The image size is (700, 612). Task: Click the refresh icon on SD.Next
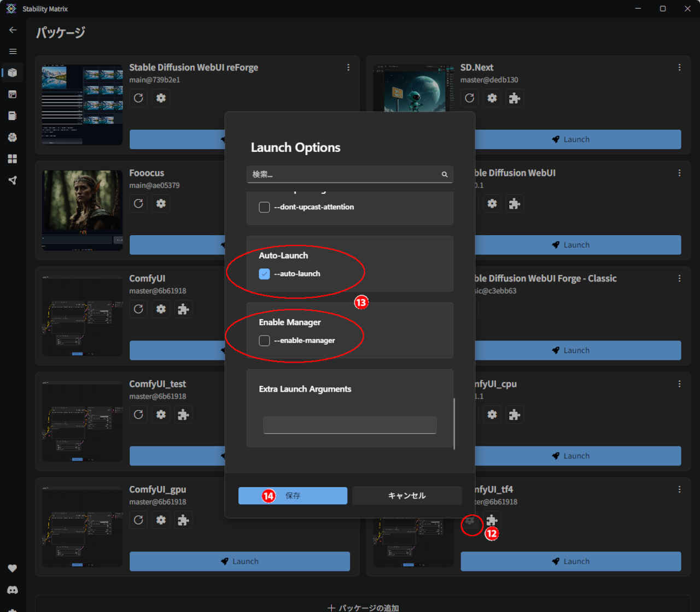tap(470, 98)
